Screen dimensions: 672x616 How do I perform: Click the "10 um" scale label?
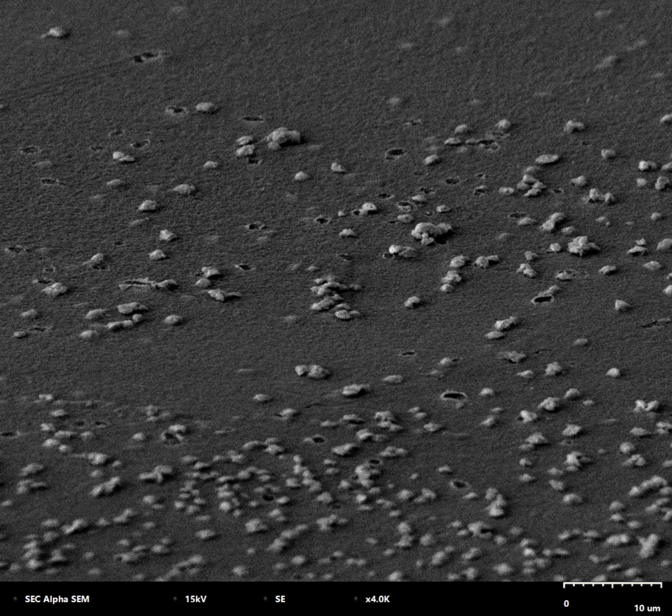point(647,608)
